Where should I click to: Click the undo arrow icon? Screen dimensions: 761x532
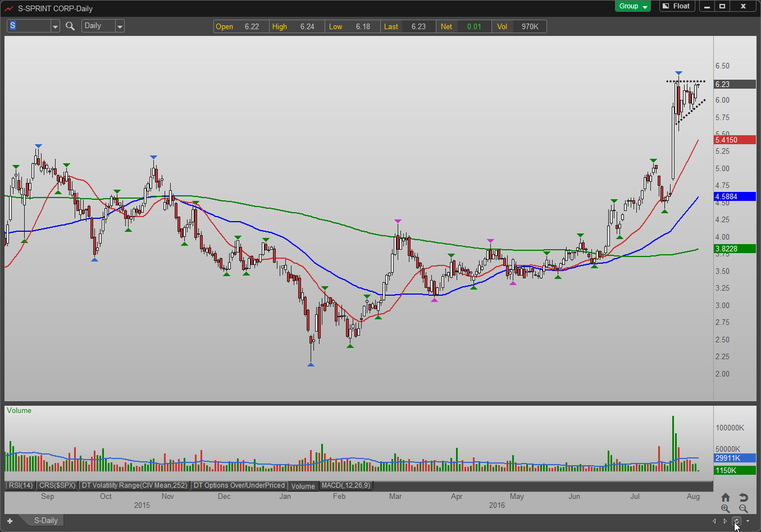pos(743,497)
